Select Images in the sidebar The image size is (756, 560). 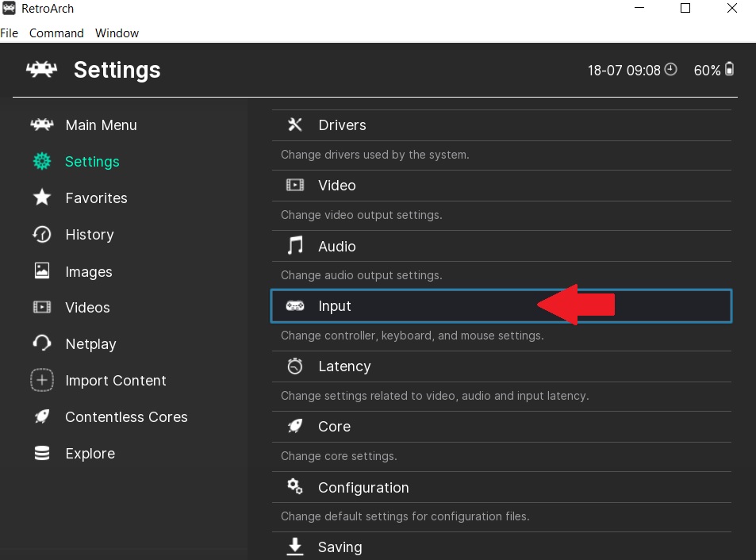88,272
